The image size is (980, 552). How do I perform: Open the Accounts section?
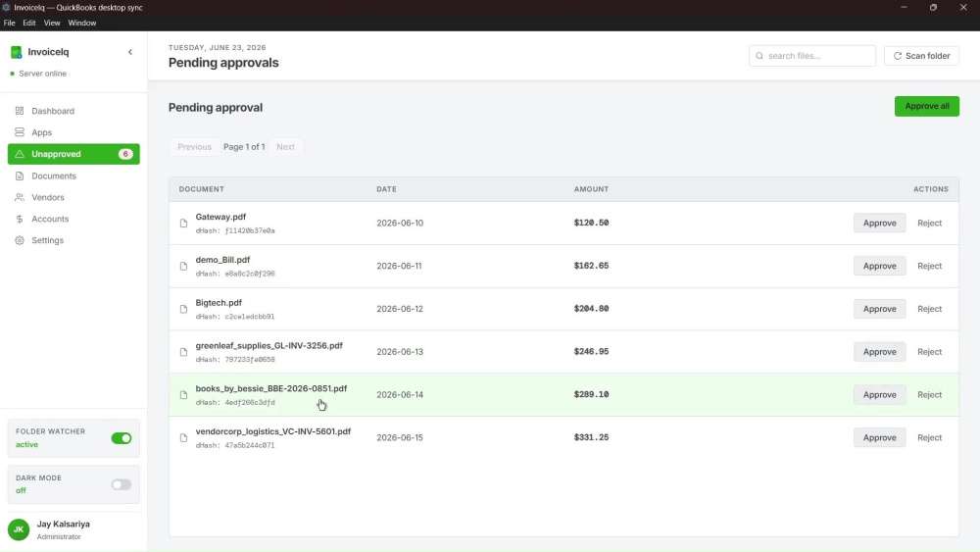[x=73, y=219]
